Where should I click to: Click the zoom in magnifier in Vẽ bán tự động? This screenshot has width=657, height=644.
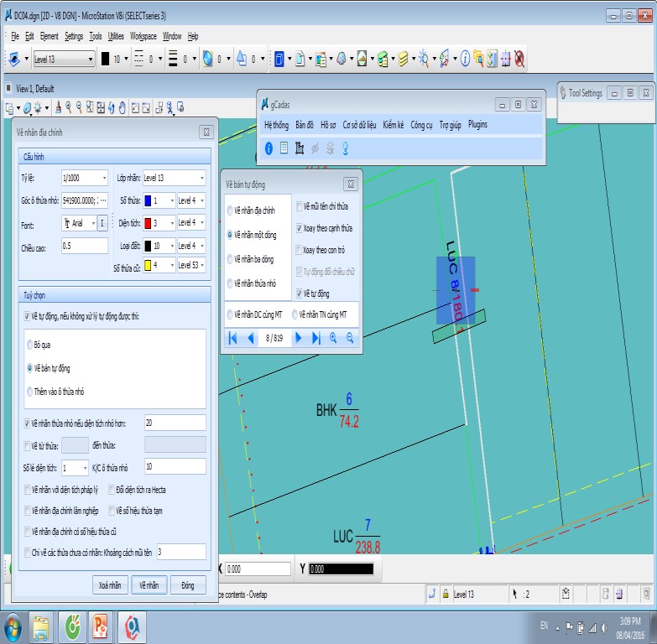[x=333, y=338]
